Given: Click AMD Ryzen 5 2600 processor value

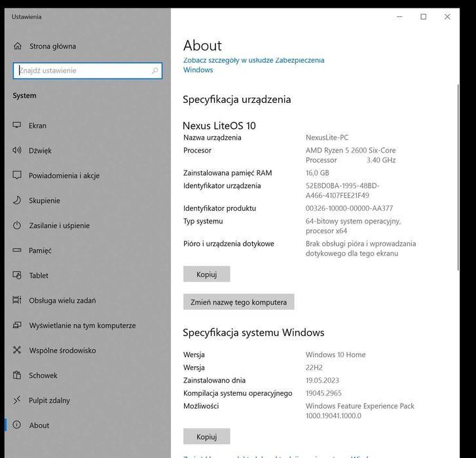Looking at the screenshot, I should click(x=351, y=155).
